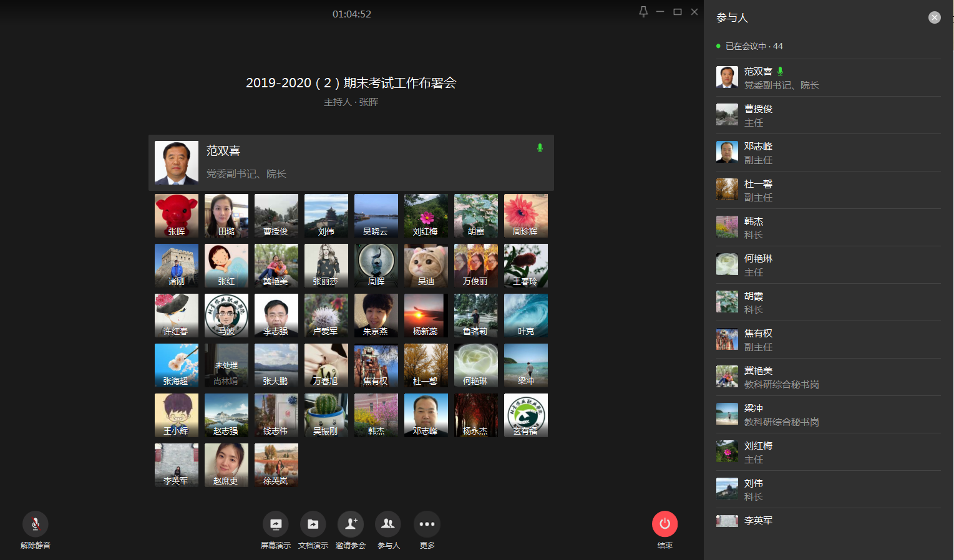Select 曹授俊 in participants list

[827, 115]
